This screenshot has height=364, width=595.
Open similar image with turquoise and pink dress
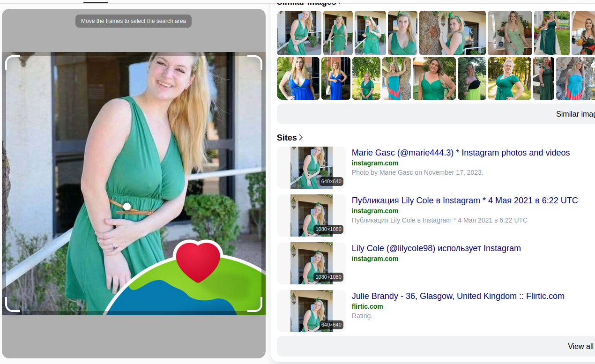click(575, 78)
